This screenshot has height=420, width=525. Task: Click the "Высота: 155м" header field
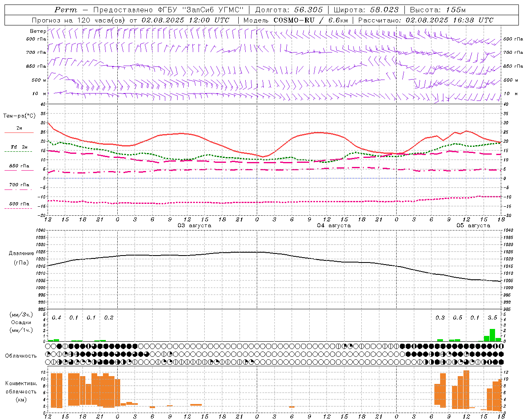(438, 10)
